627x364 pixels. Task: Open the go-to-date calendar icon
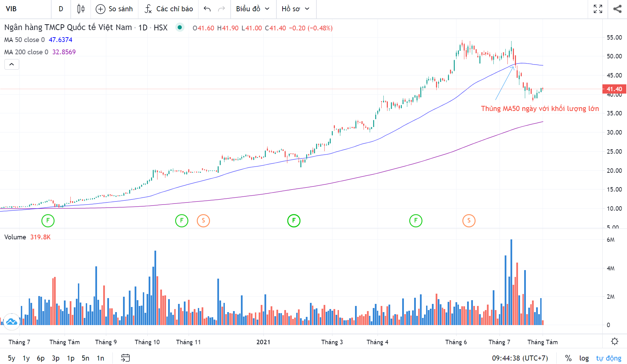point(125,358)
